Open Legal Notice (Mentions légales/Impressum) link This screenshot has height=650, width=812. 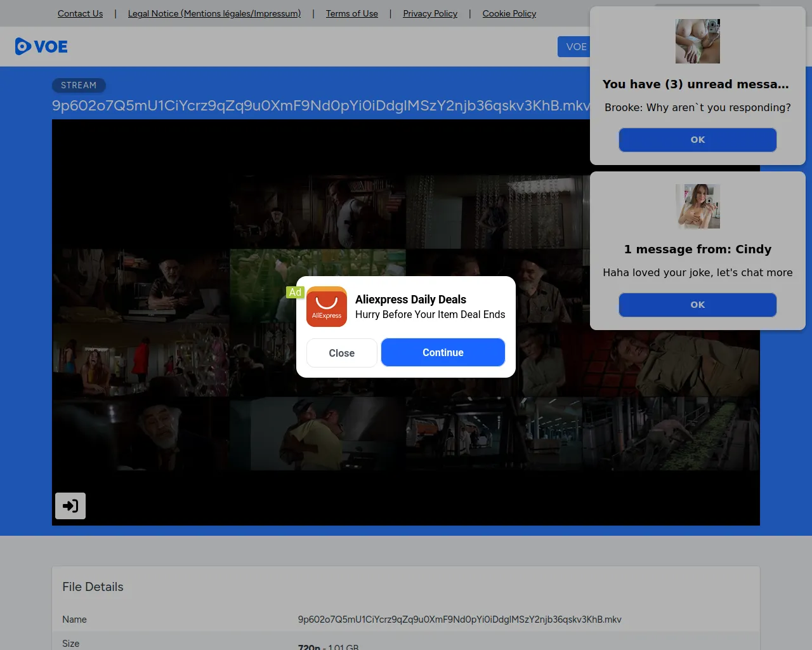coord(214,13)
